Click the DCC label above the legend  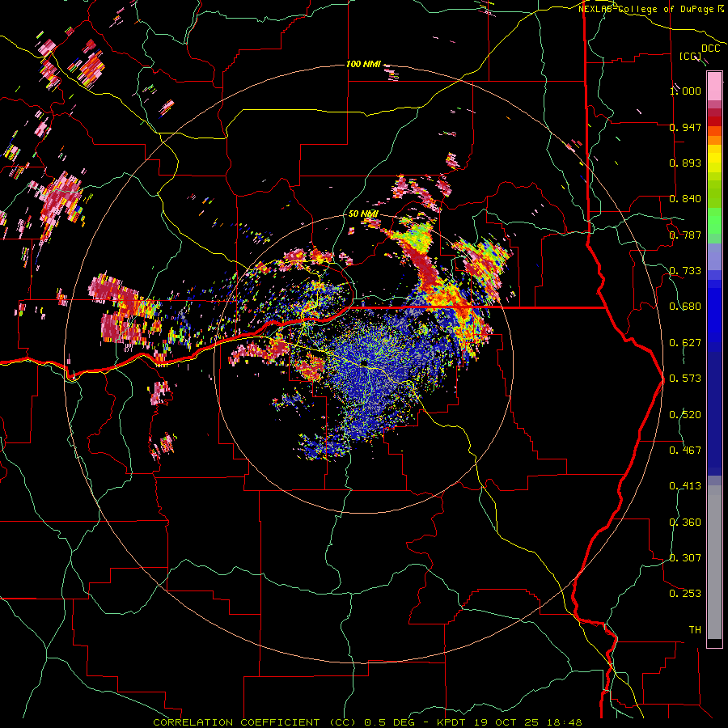pos(710,49)
